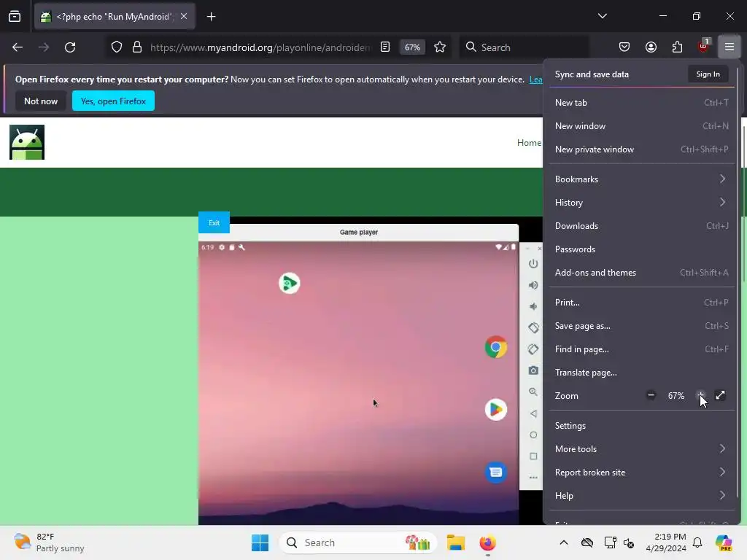Decrease zoom with the minus button
The height and width of the screenshot is (560, 747).
[x=651, y=395]
